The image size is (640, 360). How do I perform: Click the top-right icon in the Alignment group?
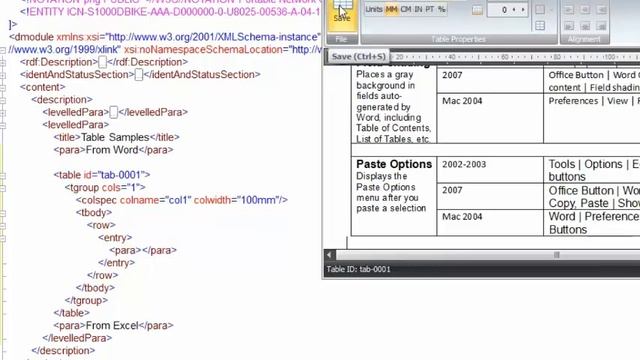(601, 10)
